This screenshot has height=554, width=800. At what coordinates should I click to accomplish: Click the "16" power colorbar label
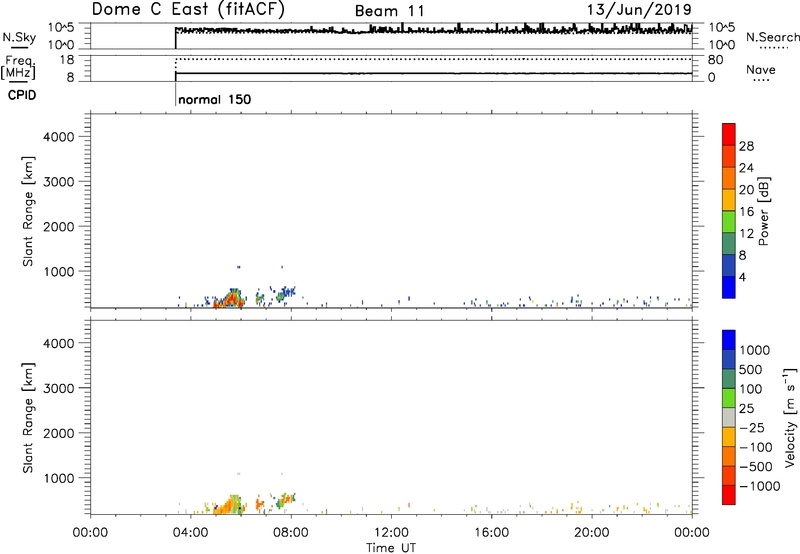(x=746, y=212)
